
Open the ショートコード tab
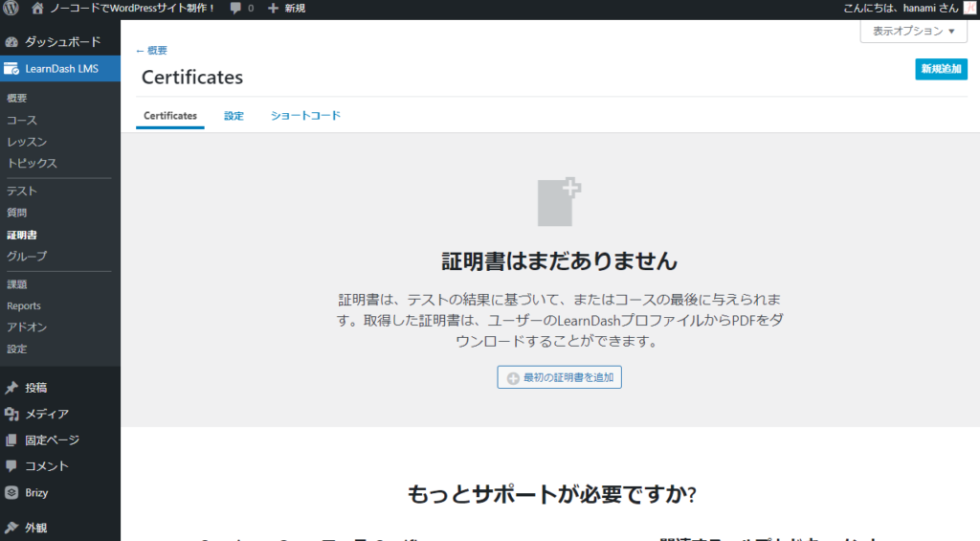(x=305, y=116)
